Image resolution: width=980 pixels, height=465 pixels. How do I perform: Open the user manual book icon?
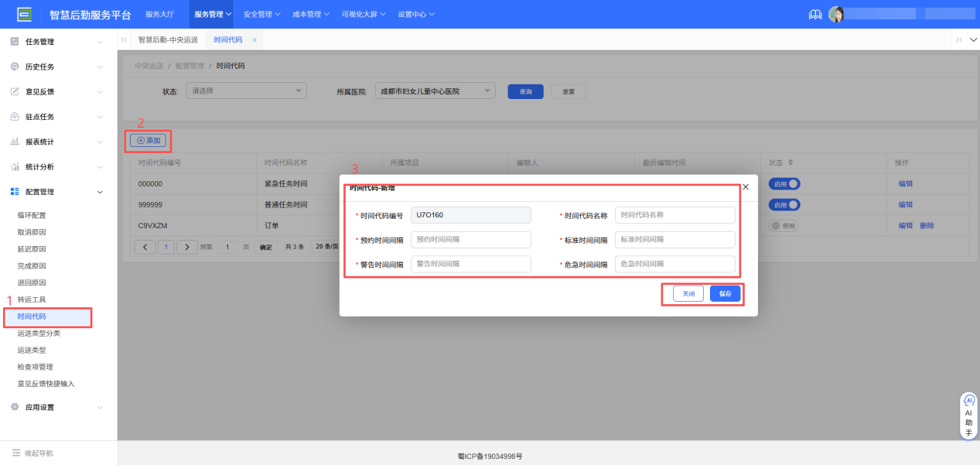pyautogui.click(x=814, y=13)
